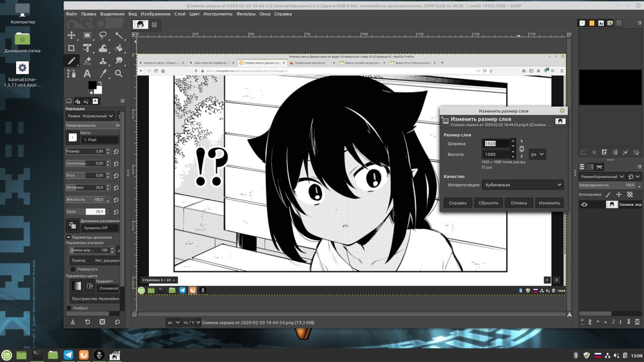Open the Пространство Нелинейно dropdown
This screenshot has height=362, width=644.
[95, 299]
